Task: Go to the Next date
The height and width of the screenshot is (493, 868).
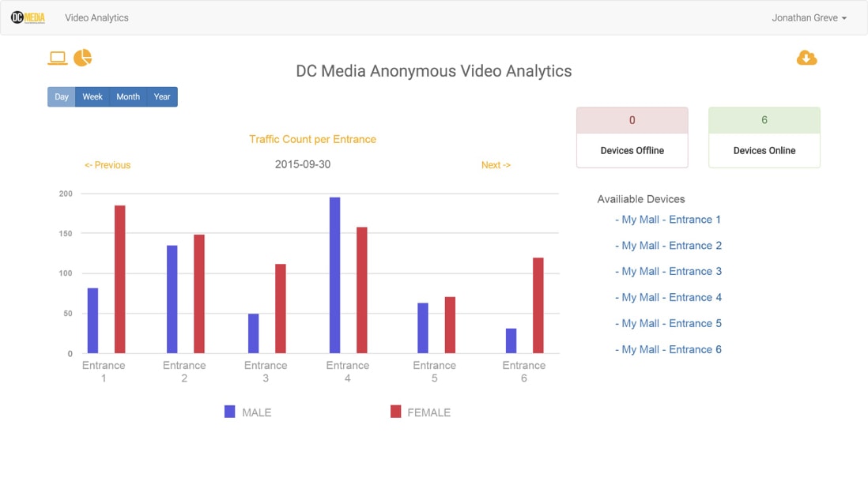Action: [496, 165]
